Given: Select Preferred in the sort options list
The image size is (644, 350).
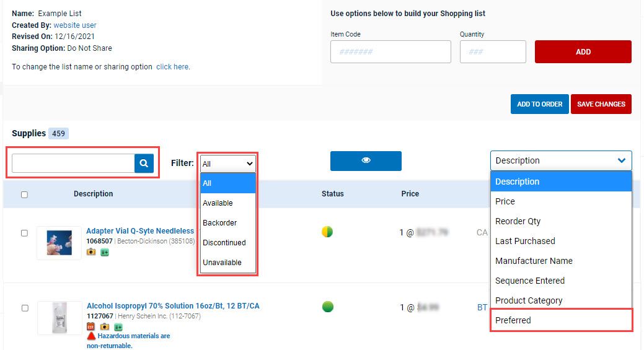Looking at the screenshot, I should click(560, 320).
